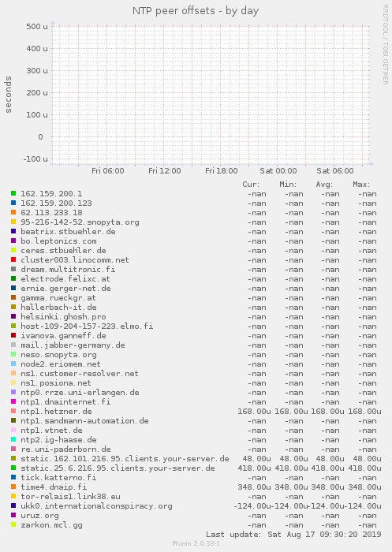Click the beatrix.stbuehler.de legend entry

(68, 232)
